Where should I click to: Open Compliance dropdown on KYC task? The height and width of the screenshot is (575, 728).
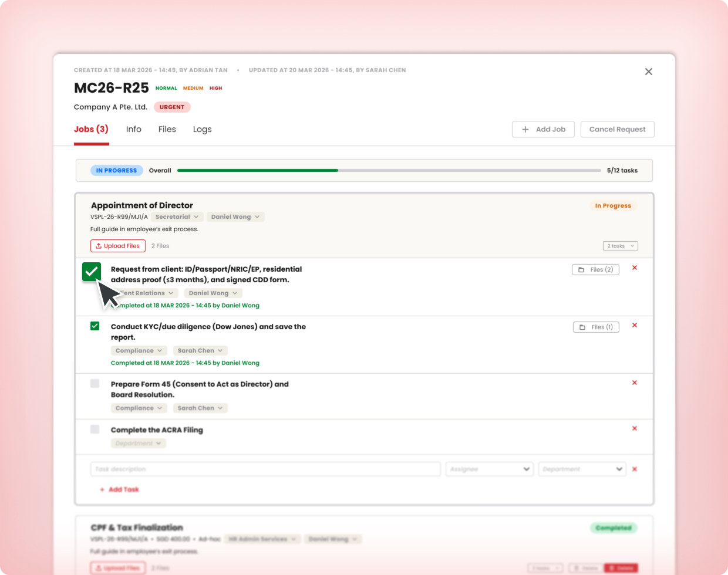[139, 350]
